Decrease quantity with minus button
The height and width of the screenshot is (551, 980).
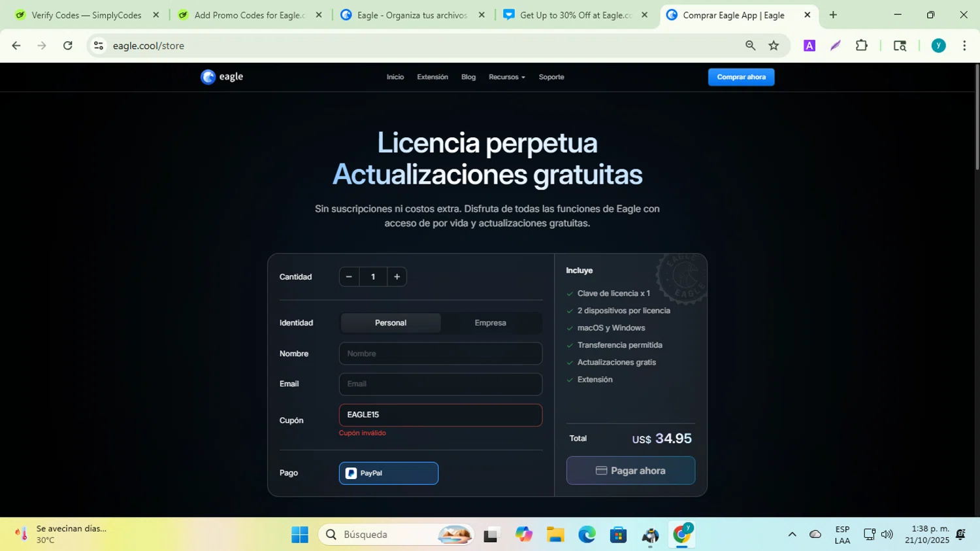pos(349,277)
